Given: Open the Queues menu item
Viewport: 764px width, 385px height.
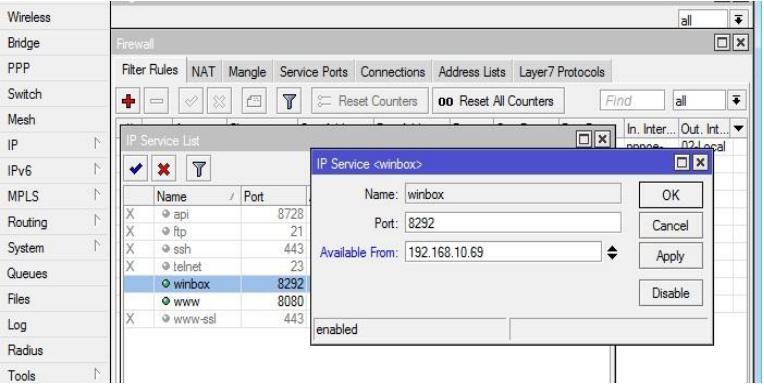Looking at the screenshot, I should click(x=55, y=273).
